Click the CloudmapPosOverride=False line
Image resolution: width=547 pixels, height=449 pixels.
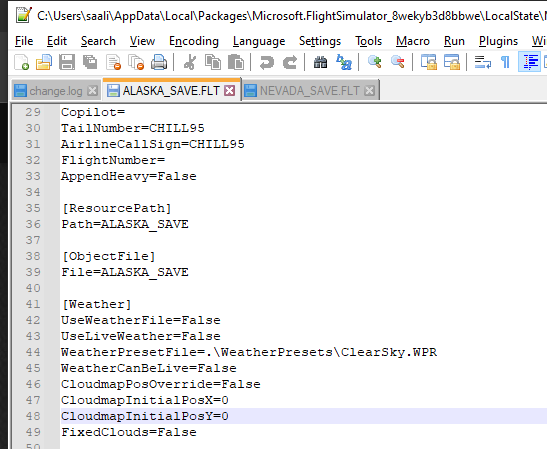click(160, 384)
